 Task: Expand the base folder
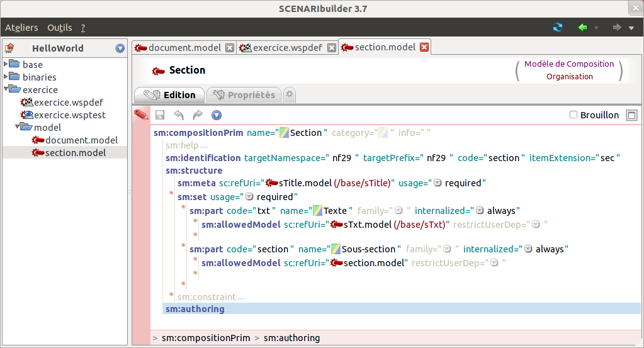click(6, 64)
